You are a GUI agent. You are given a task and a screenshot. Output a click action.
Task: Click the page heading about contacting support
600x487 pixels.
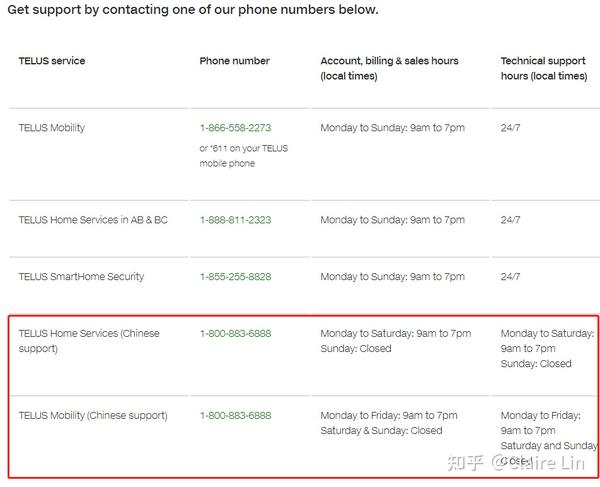tap(193, 10)
